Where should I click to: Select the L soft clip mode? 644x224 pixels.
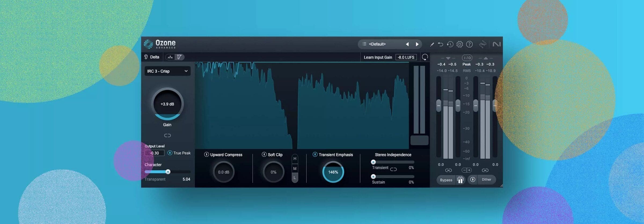point(295,178)
